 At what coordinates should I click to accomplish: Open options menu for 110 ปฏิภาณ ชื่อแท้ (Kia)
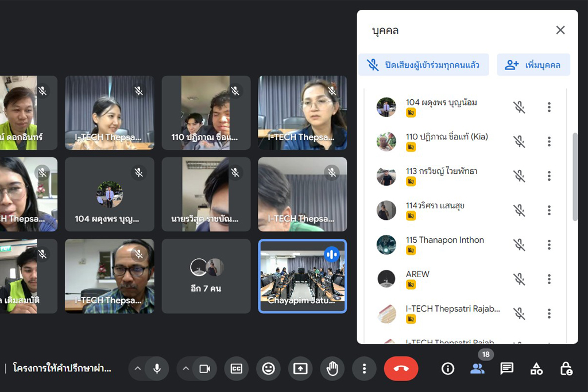click(549, 142)
